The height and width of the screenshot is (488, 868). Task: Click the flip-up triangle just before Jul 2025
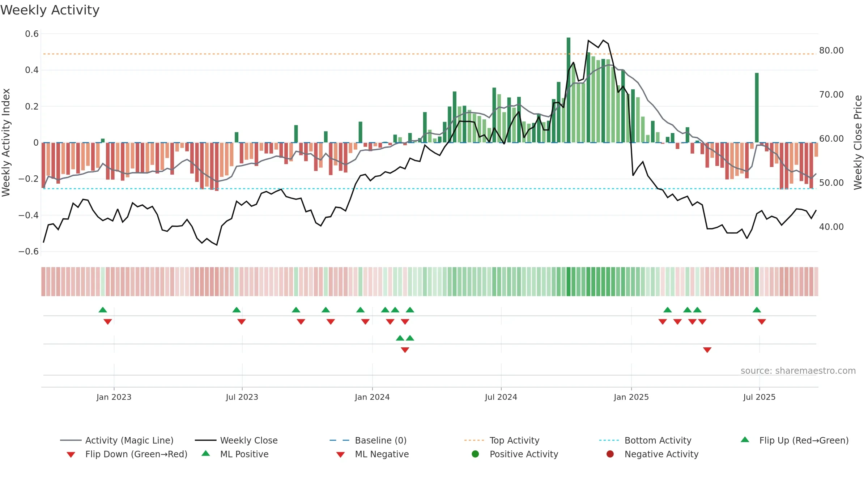(x=757, y=310)
